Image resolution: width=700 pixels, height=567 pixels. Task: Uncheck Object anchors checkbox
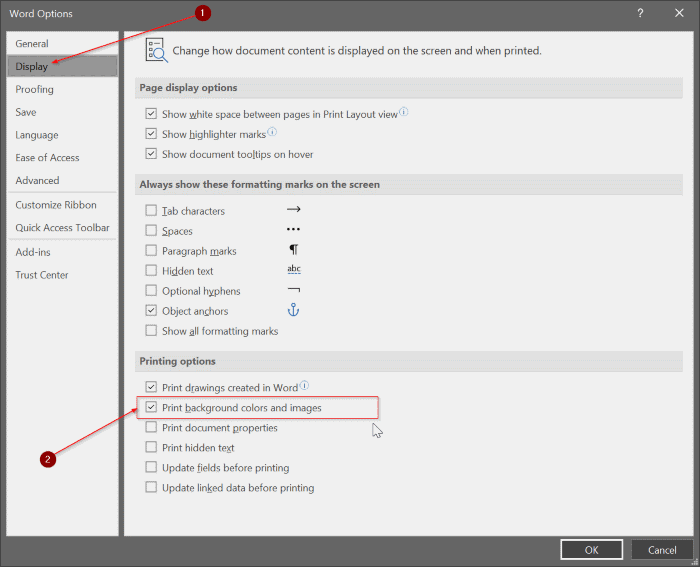(x=151, y=311)
